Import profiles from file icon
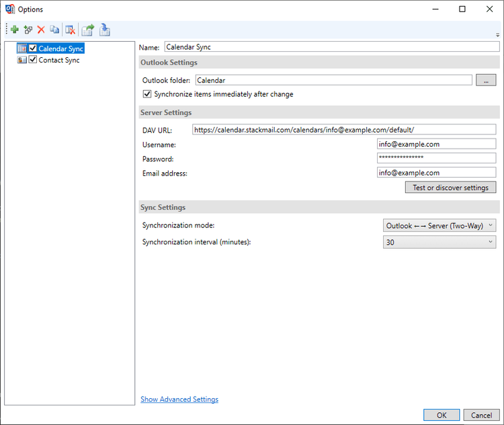 point(104,30)
